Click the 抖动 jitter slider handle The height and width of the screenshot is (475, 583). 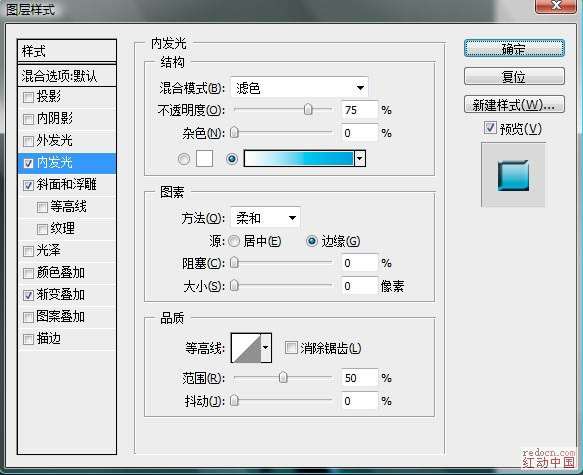pos(234,400)
